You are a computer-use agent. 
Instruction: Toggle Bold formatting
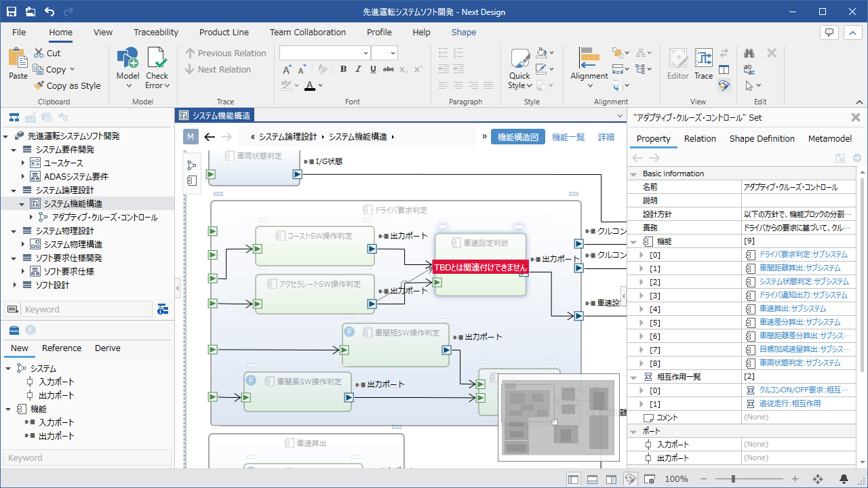click(x=343, y=69)
